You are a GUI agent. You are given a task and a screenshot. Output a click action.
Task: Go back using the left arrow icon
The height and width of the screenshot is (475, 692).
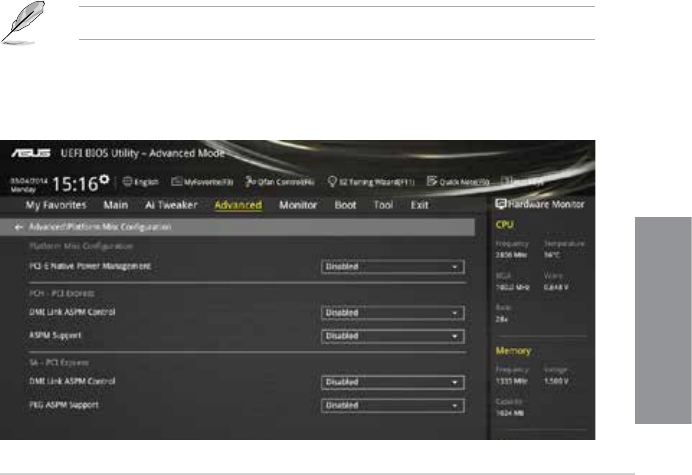pos(19,227)
